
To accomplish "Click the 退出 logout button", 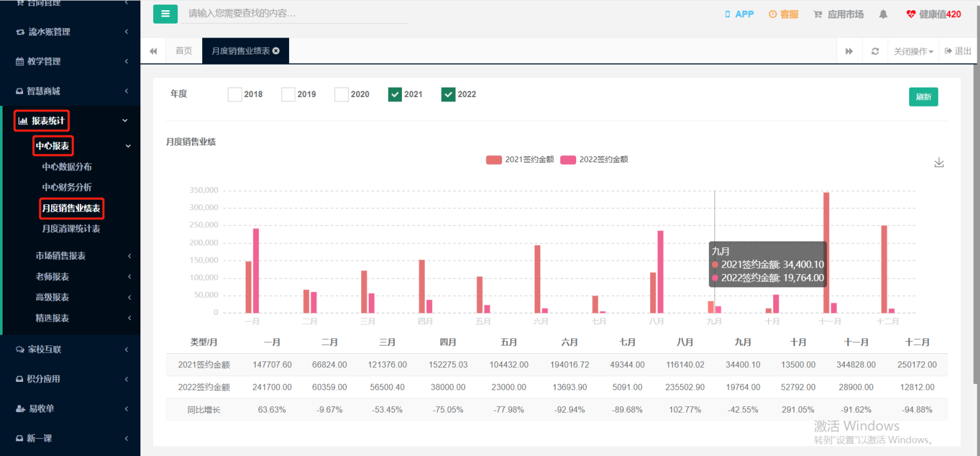I will tap(958, 51).
